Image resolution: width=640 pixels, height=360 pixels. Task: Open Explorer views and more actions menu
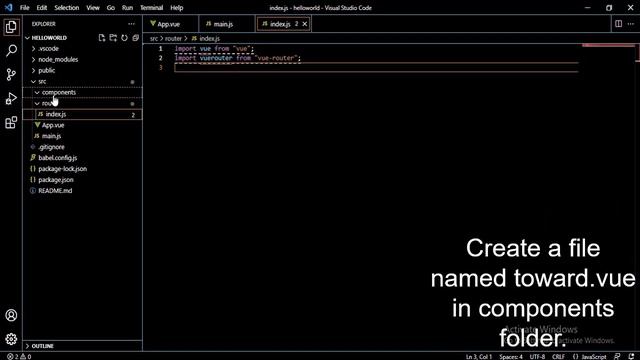(x=131, y=24)
